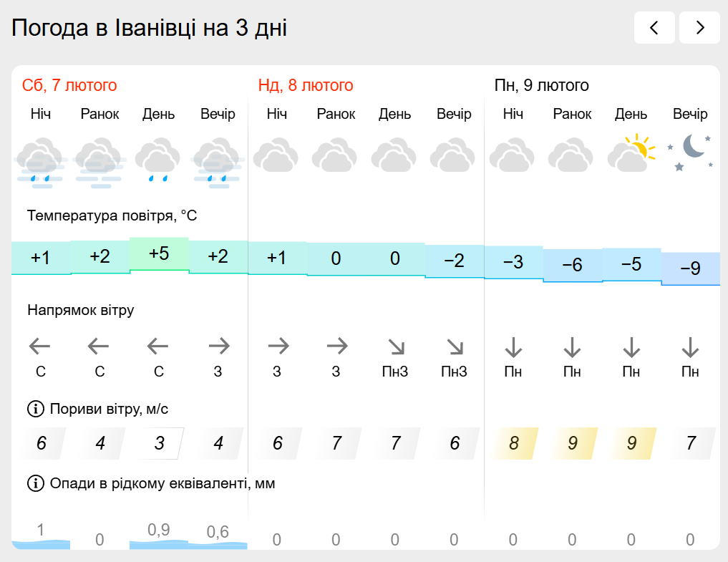
Task: Click Saturday daytime rain cloud icon
Action: [158, 160]
